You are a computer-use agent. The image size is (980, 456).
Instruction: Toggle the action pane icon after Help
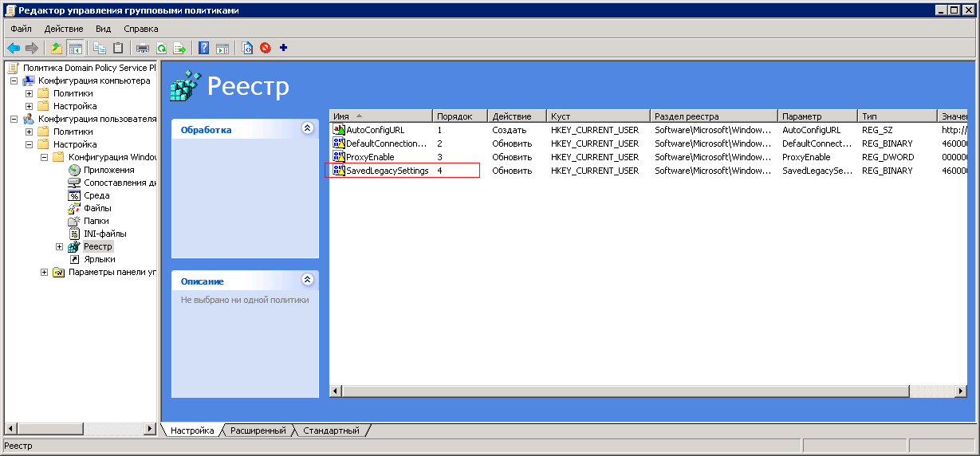222,48
